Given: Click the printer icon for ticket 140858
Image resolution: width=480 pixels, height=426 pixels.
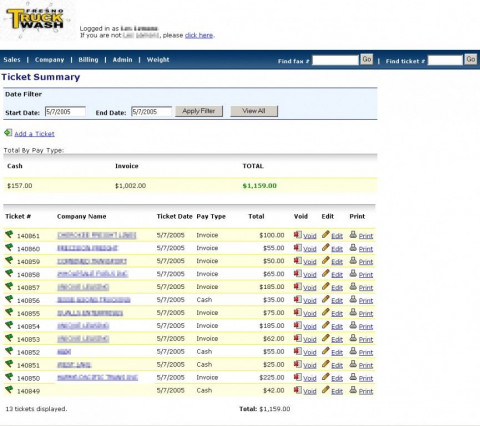Looking at the screenshot, I should tap(353, 273).
